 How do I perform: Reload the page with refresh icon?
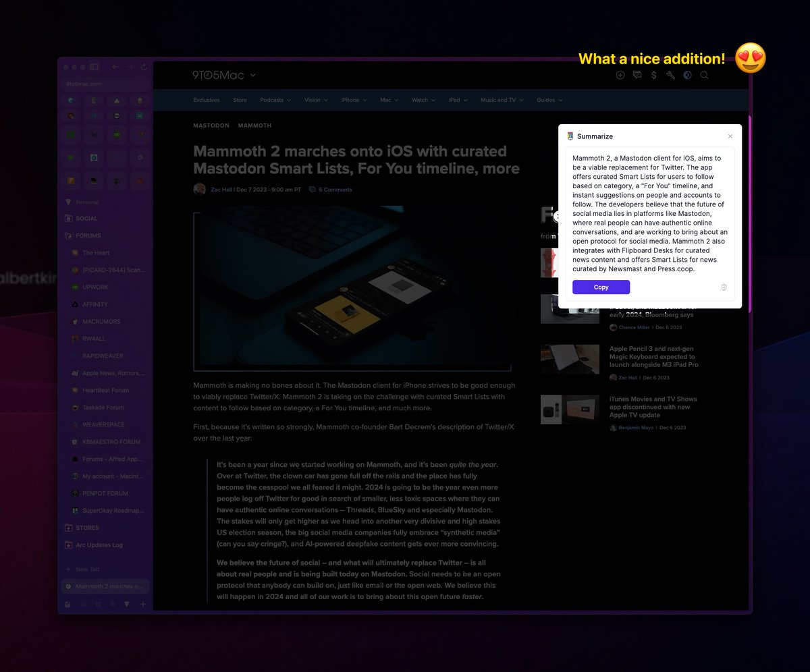(x=144, y=67)
